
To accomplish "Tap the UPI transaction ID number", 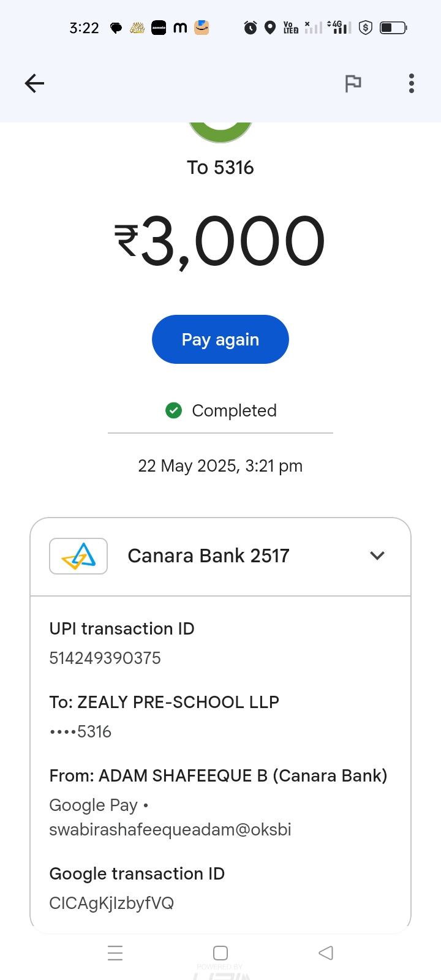I will [105, 658].
